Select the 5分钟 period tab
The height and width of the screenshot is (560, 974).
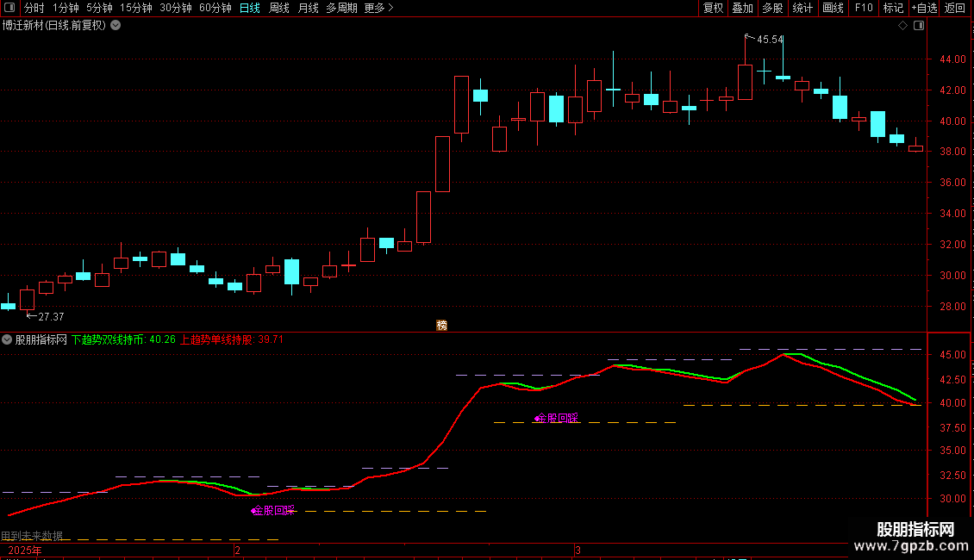99,8
